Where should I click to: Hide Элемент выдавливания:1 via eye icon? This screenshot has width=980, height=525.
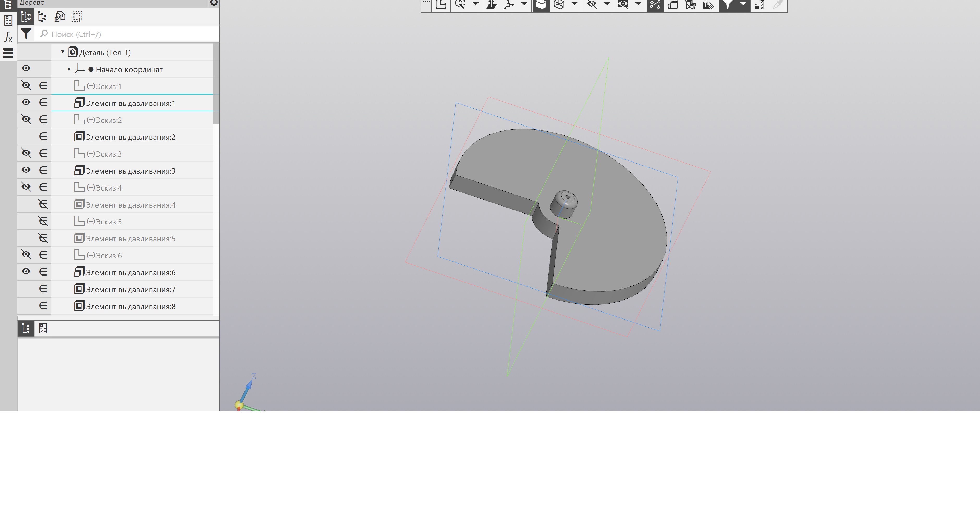click(x=26, y=102)
